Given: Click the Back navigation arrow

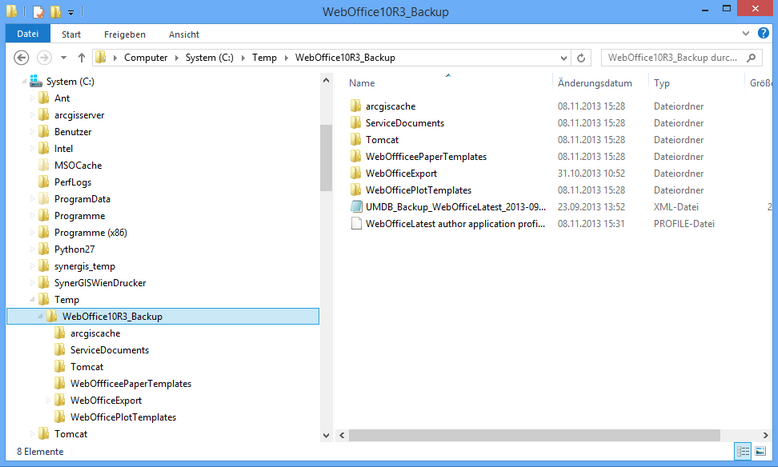Looking at the screenshot, I should (x=22, y=58).
